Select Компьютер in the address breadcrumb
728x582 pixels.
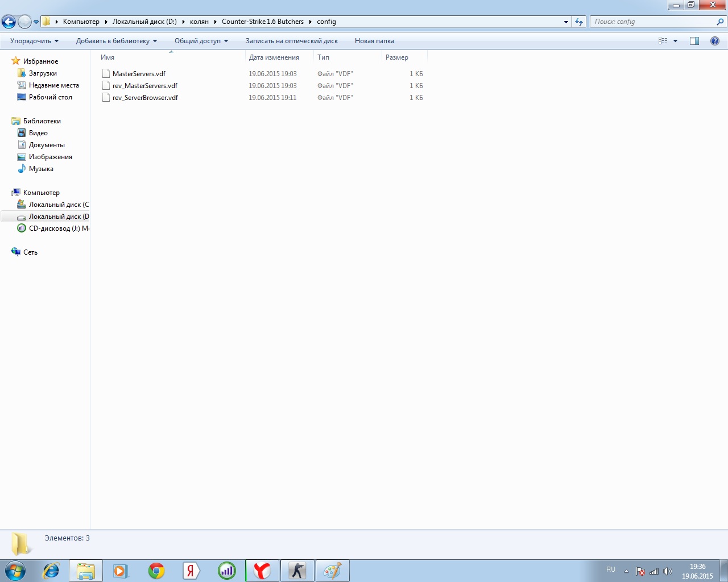tap(81, 22)
